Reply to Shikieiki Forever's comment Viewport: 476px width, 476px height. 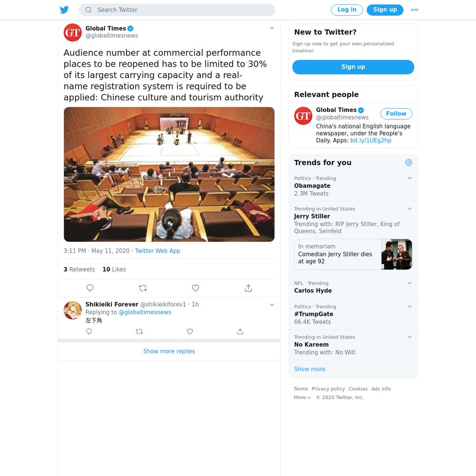[89, 331]
